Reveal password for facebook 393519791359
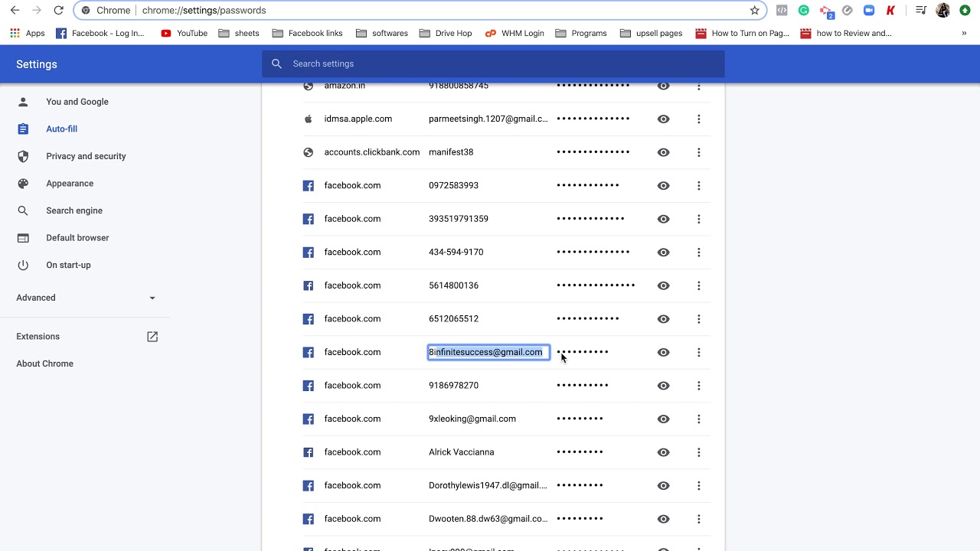The height and width of the screenshot is (551, 980). 664,219
